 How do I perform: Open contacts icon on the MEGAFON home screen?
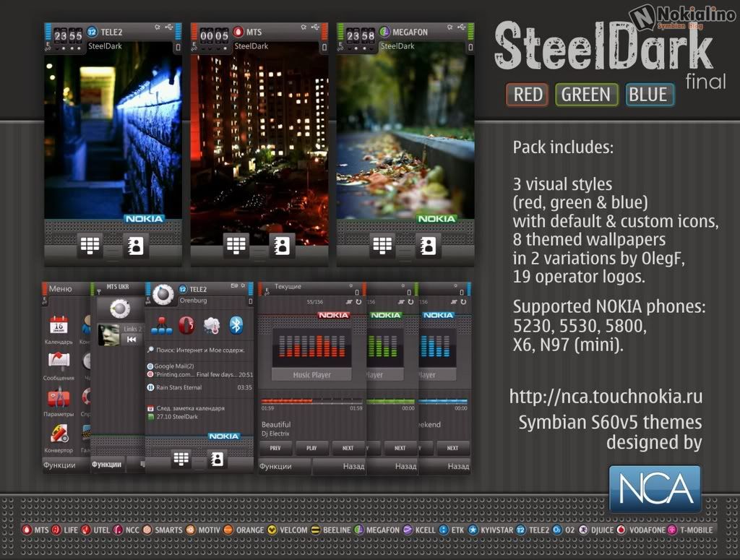click(428, 246)
